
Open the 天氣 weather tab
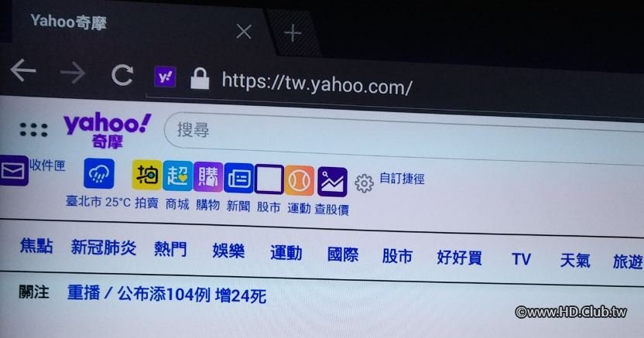575,261
